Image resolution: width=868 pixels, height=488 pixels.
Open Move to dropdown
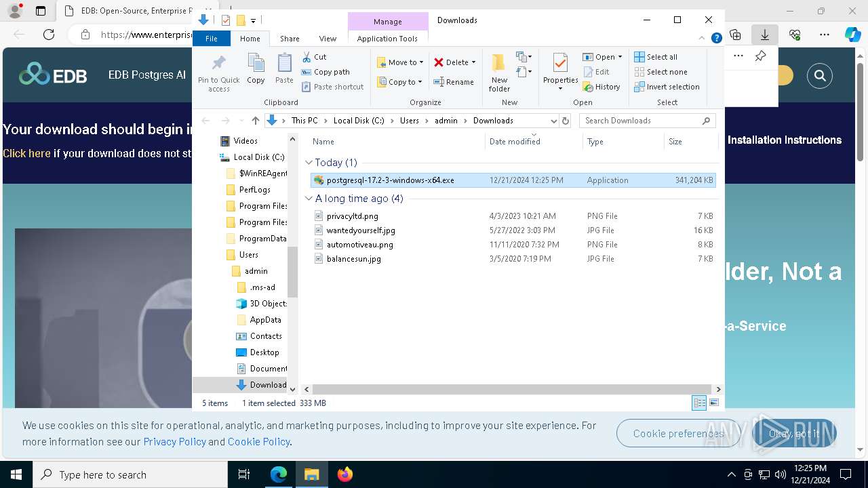400,62
